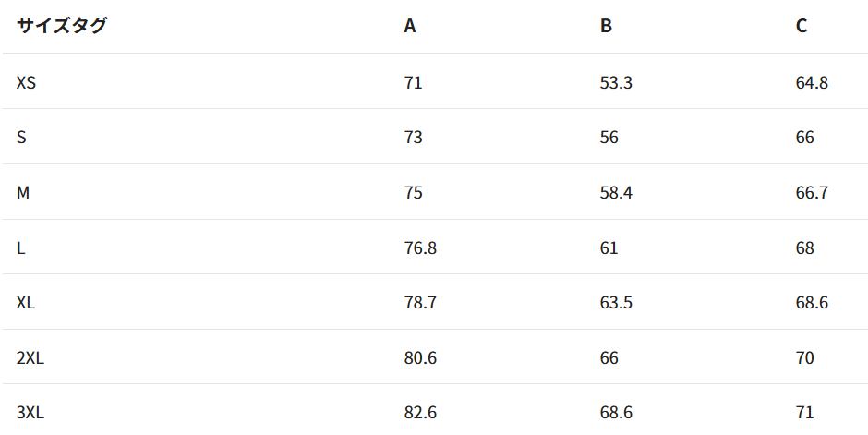
Task: Select the M size row label
Action: (x=23, y=192)
